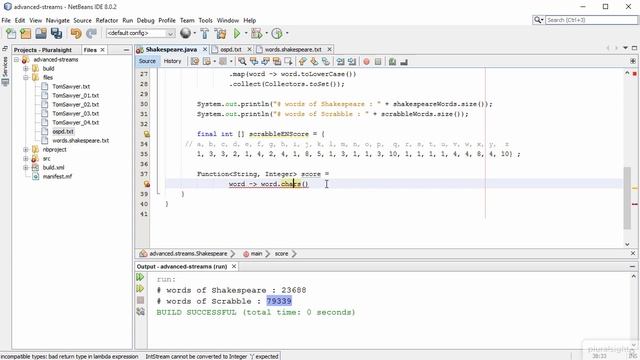Viewport: 640px width, 360px height.
Task: Switch to the Projects - Pluralsight tab
Action: (x=43, y=50)
